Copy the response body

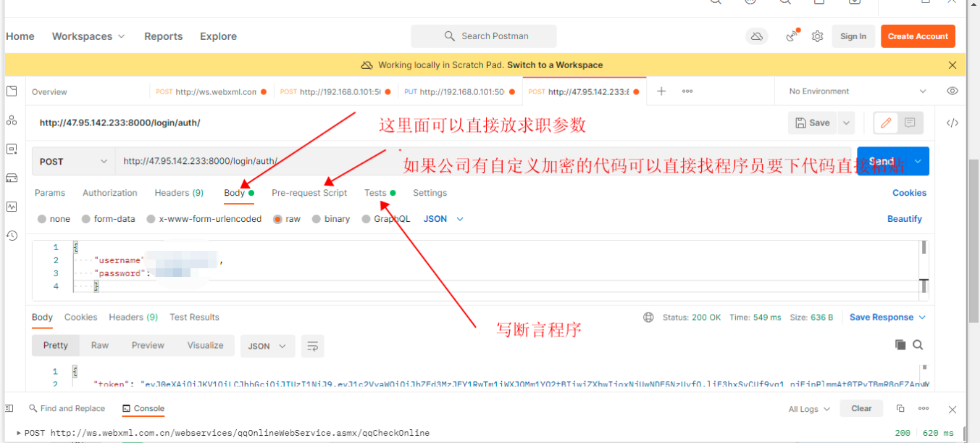click(900, 345)
